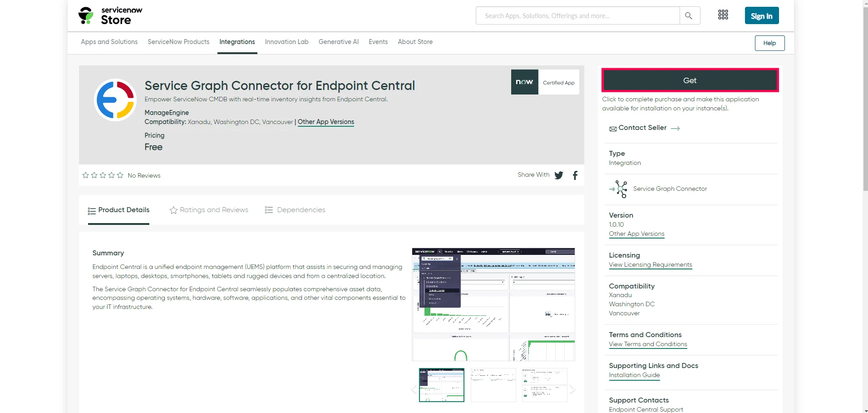The height and width of the screenshot is (413, 868).
Task: Click the ServiceNow Store logo
Action: [110, 16]
